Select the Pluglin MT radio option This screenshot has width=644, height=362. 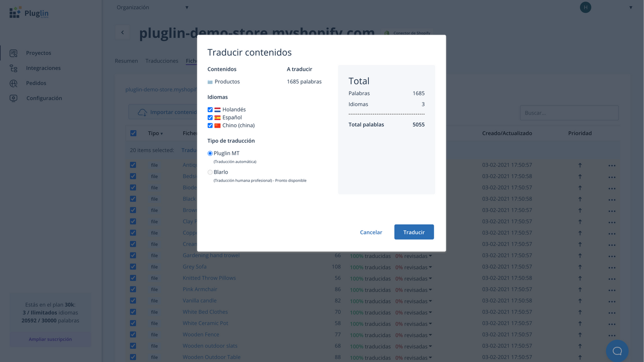pos(210,153)
